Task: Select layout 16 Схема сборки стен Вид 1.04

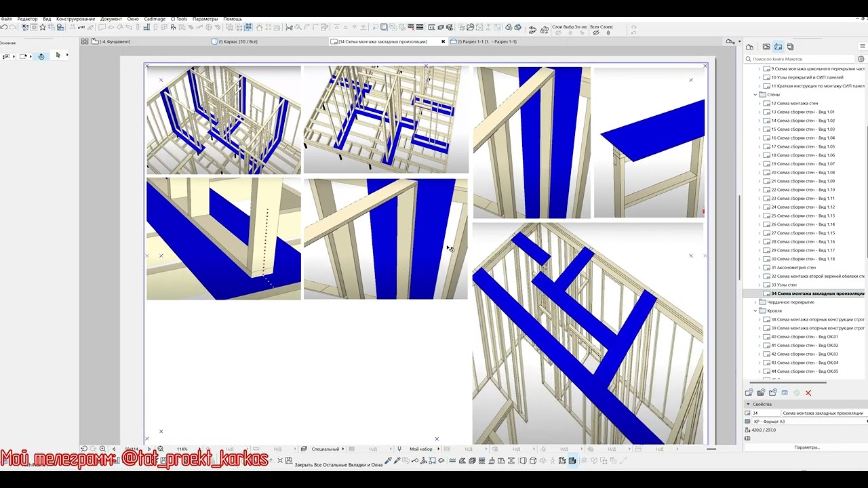Action: point(802,138)
